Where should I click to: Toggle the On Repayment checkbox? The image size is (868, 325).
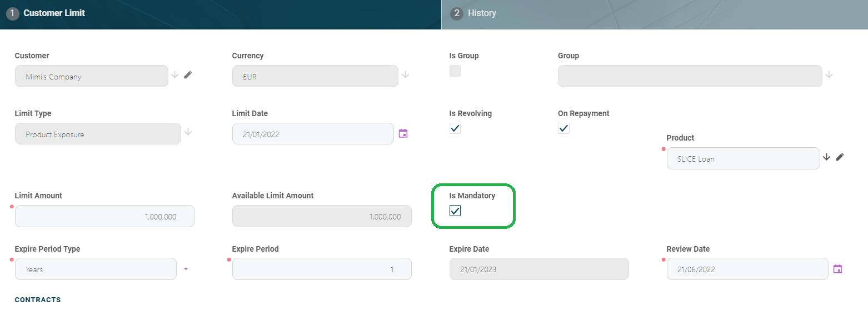(x=563, y=128)
